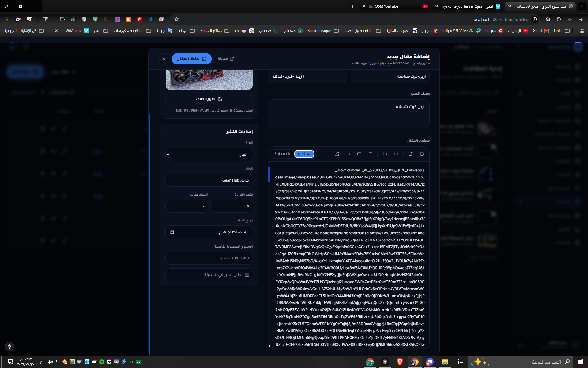The width and height of the screenshot is (588, 368).
Task: Open the chatgpt bookmark
Action: pos(244,31)
